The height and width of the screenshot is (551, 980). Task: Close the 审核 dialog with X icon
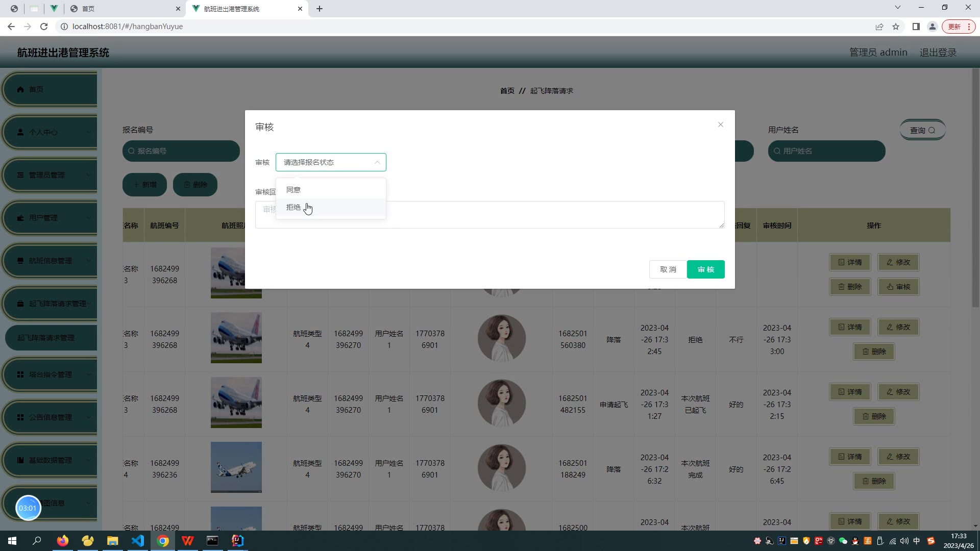720,124
